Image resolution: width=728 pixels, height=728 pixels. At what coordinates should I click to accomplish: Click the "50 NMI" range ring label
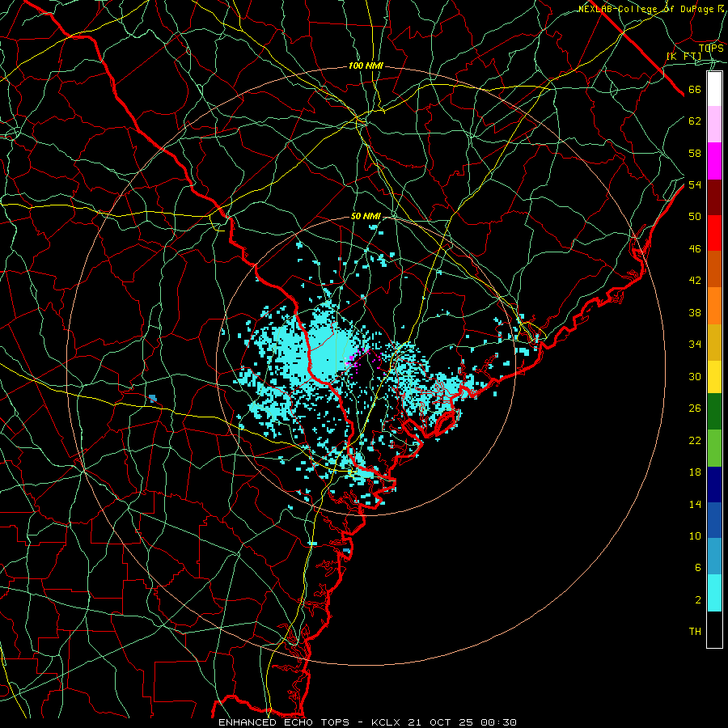point(366,216)
